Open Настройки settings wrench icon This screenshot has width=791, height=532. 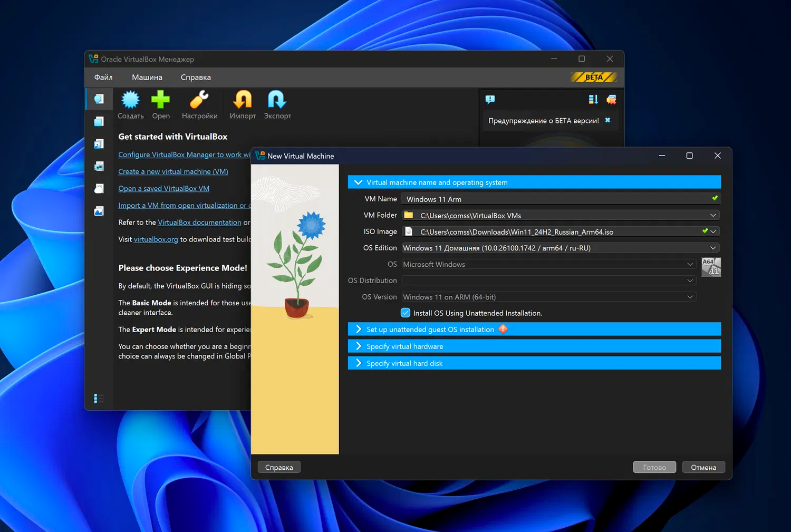coord(199,100)
